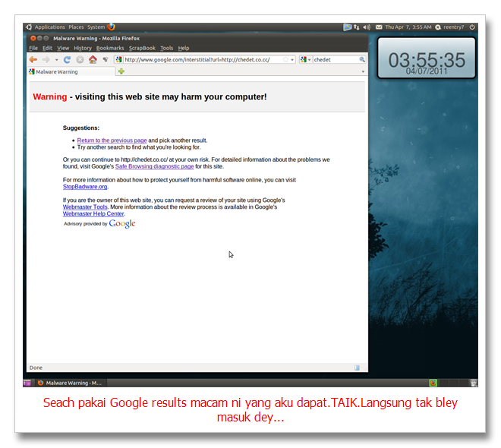Open the Webmaster Tools link
Screen dimensions: 501x448
[85, 207]
